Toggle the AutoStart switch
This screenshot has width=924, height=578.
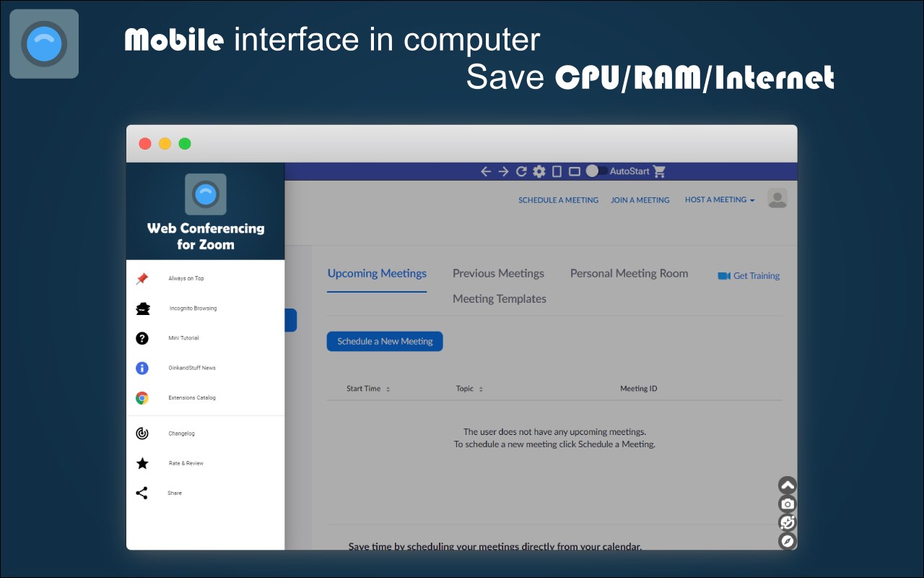[596, 171]
